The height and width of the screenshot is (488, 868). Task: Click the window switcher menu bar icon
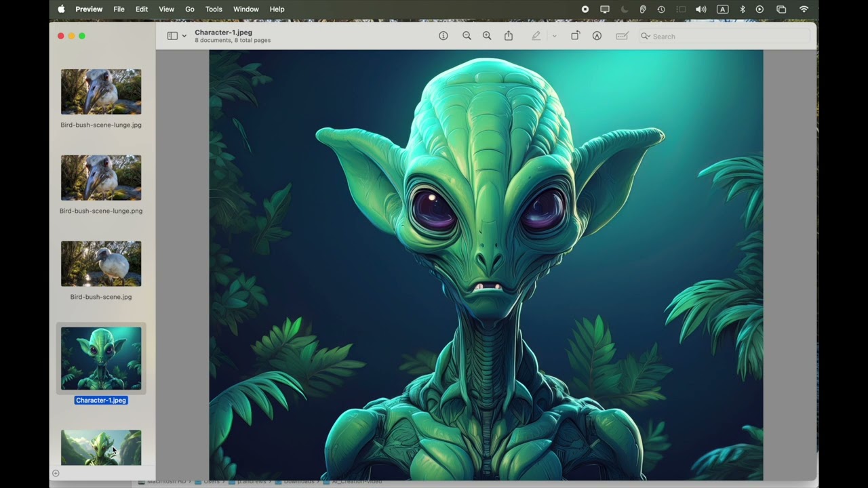tap(781, 9)
